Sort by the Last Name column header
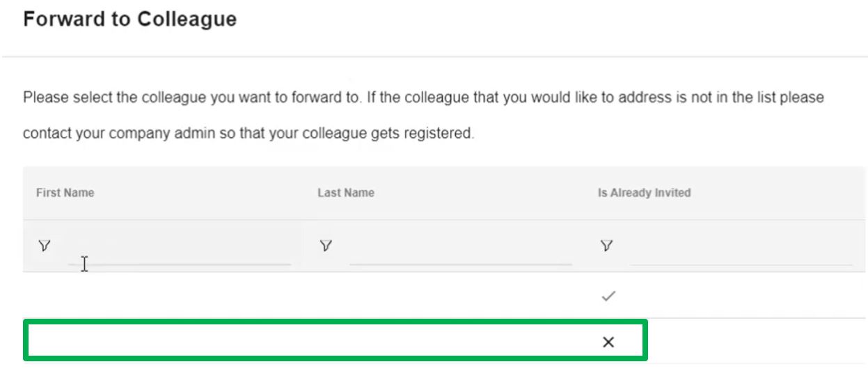The width and height of the screenshot is (868, 371). (346, 193)
